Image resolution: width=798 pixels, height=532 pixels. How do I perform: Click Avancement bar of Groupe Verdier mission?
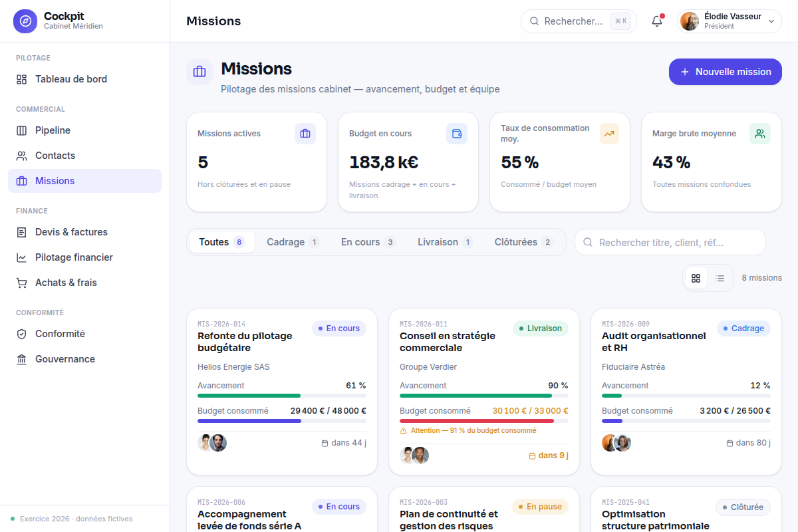pyautogui.click(x=484, y=396)
